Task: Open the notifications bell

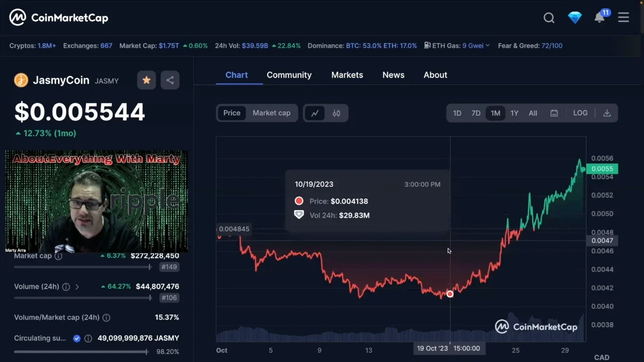Action: pos(599,18)
